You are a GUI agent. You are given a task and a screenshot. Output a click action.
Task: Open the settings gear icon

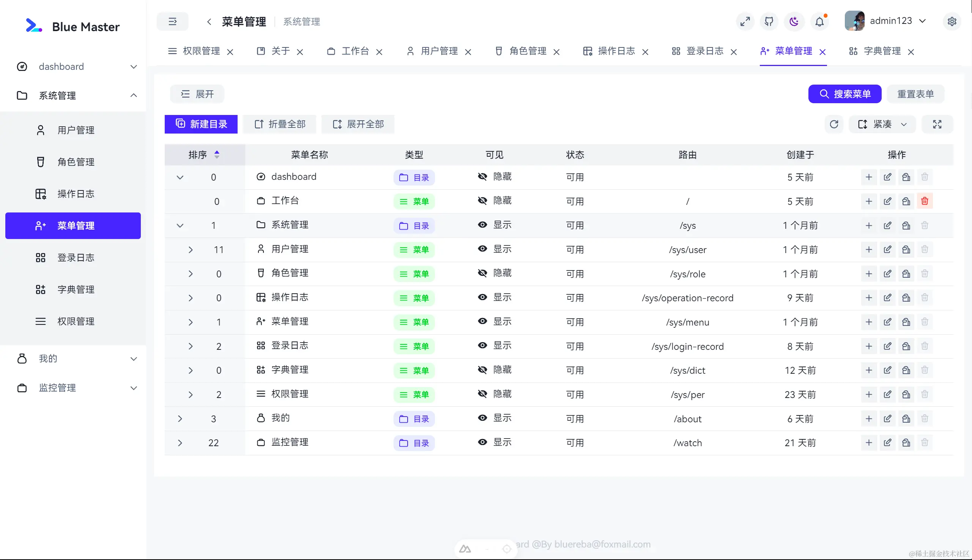pos(952,21)
